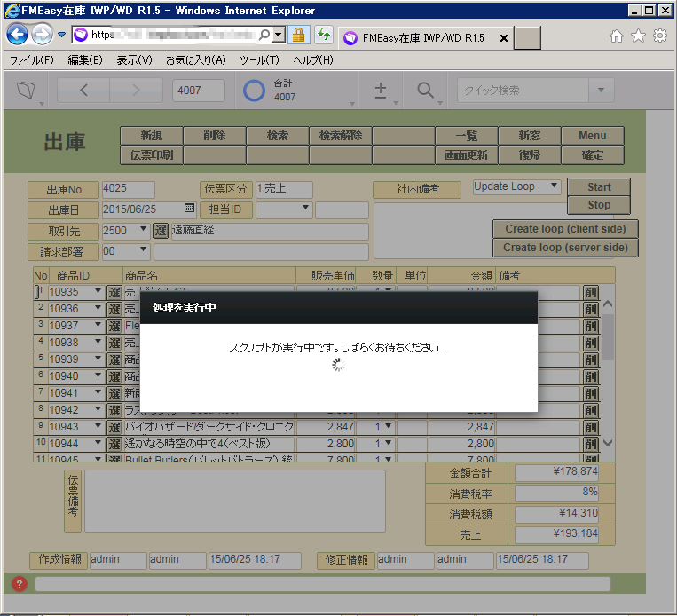Open the 商品ID 10935 dropdown arrow
This screenshot has height=616, width=677.
(98, 291)
